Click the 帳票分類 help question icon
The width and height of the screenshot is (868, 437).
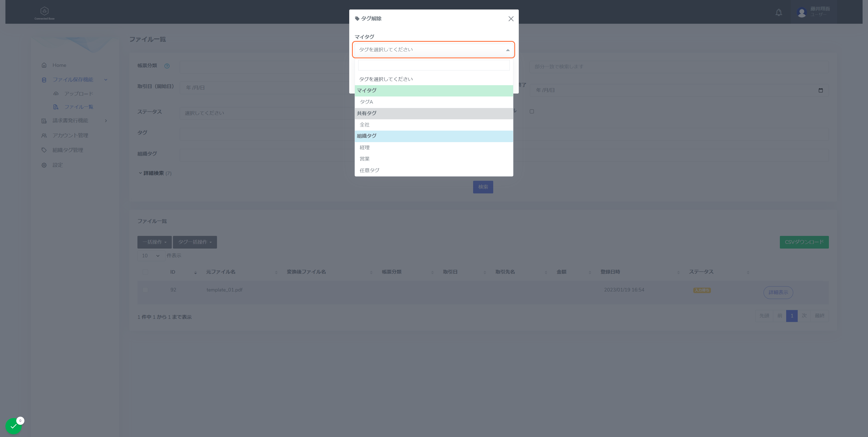click(167, 66)
